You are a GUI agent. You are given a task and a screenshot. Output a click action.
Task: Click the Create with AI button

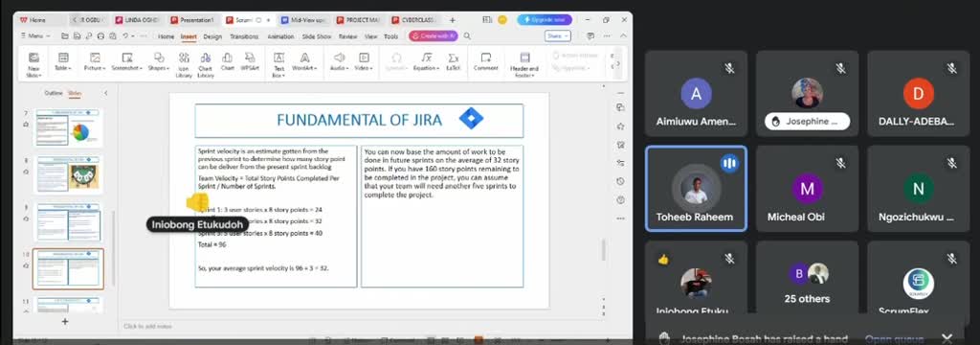[434, 36]
